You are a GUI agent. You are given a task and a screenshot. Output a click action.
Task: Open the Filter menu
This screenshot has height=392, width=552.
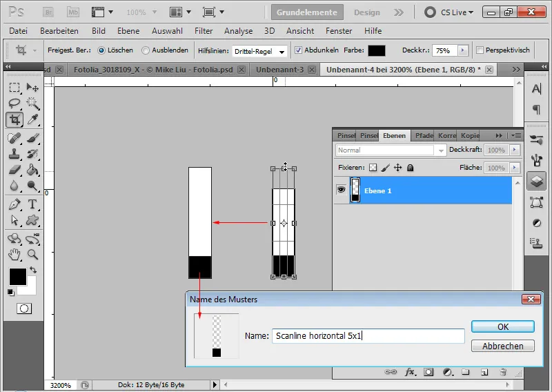(204, 31)
